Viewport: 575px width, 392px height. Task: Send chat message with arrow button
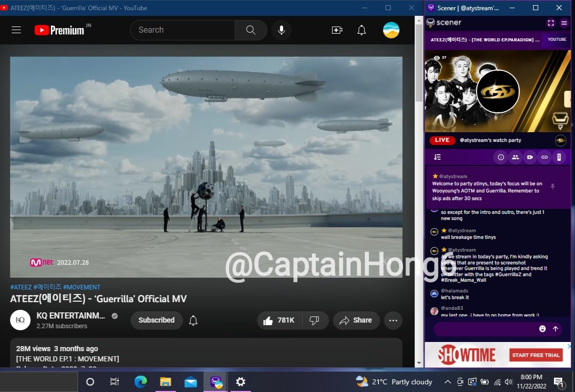(x=556, y=329)
